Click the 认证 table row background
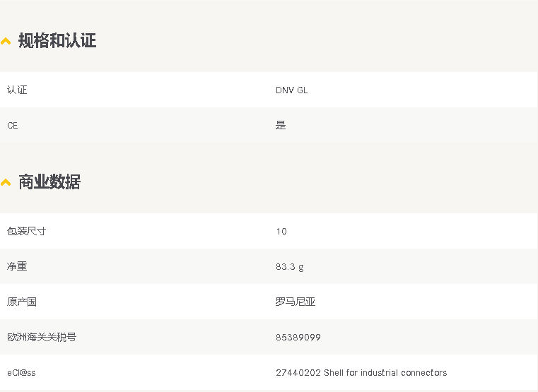538x392 pixels. pos(269,90)
